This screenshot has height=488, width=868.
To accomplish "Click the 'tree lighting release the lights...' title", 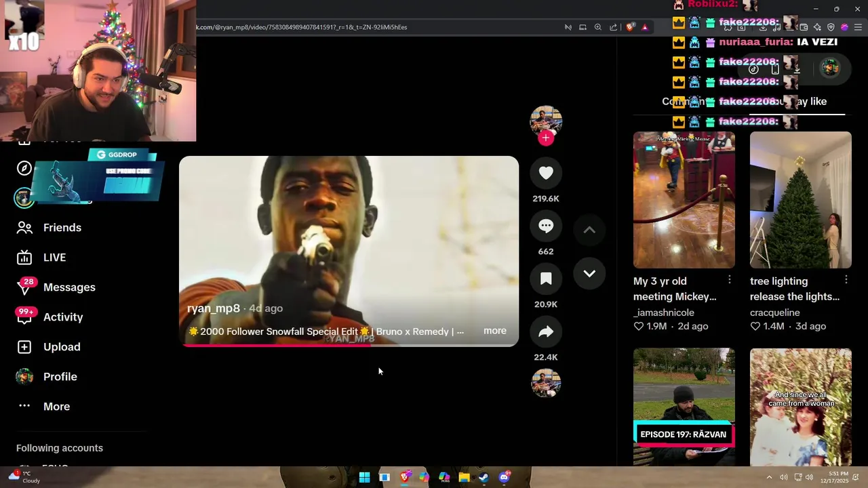I will (x=795, y=289).
